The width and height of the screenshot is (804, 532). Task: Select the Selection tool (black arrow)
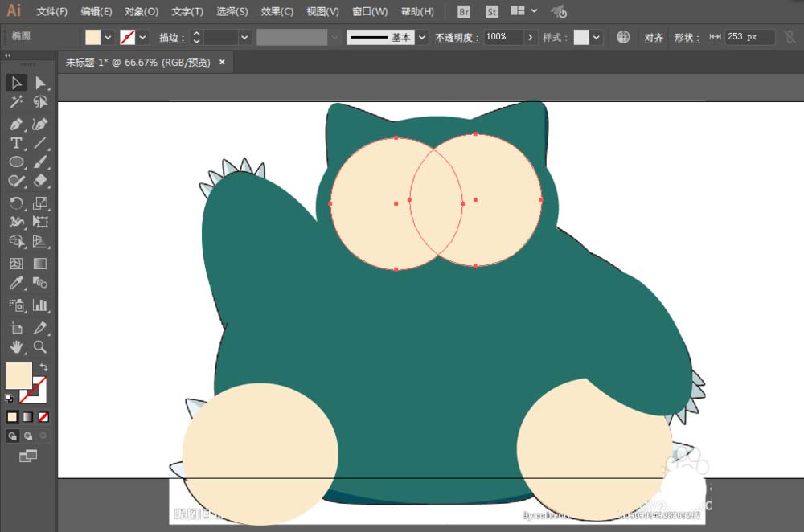pos(16,83)
